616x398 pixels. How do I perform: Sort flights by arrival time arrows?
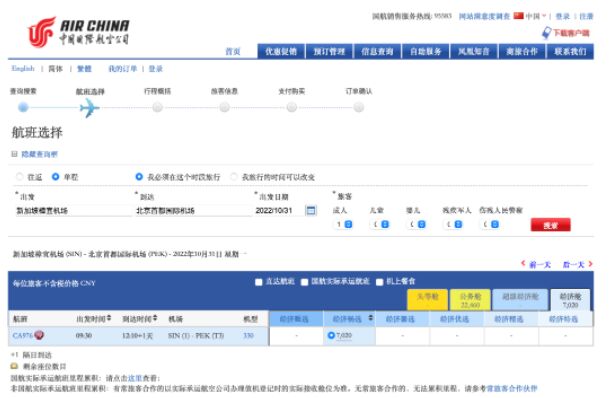coord(155,317)
